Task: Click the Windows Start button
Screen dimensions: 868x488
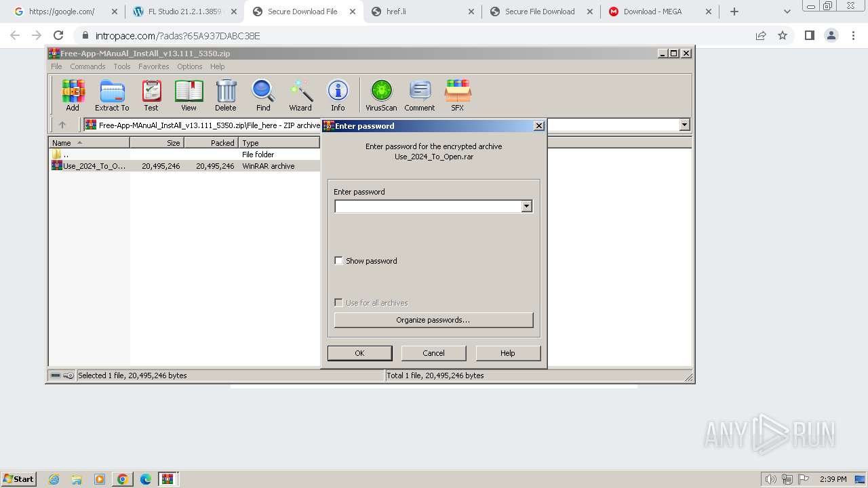Action: [19, 479]
